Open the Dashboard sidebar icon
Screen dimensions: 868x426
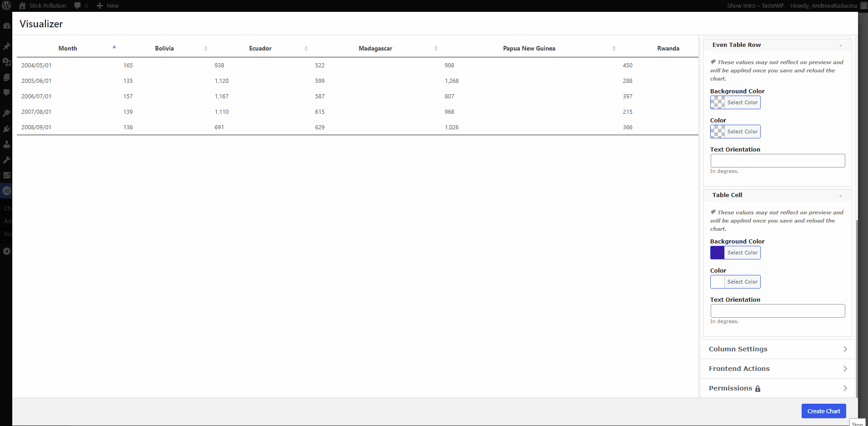[6, 26]
